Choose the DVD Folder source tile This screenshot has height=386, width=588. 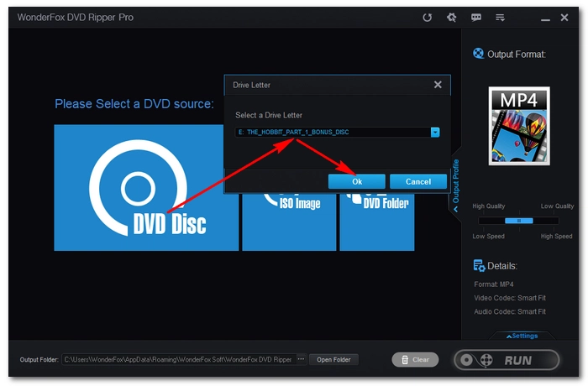[x=377, y=221]
